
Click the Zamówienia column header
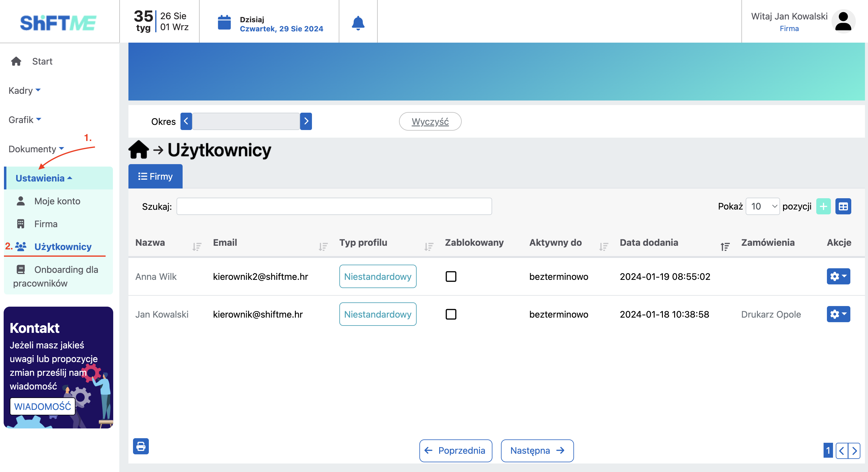pos(768,242)
